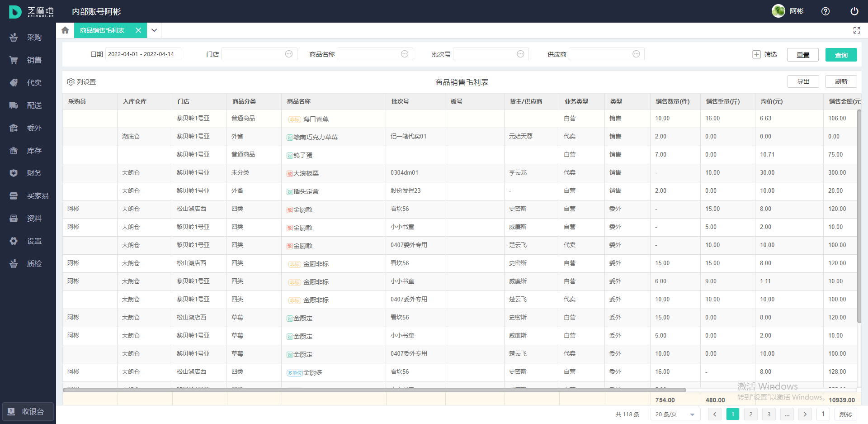Open the 阿彬 user avatar

[778, 11]
